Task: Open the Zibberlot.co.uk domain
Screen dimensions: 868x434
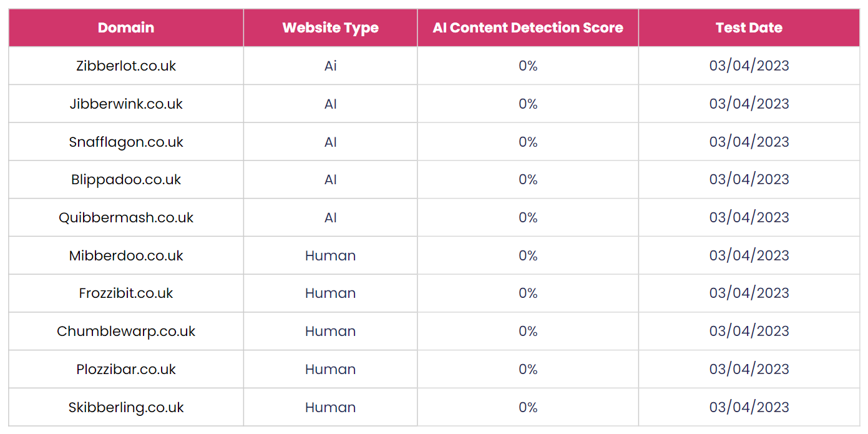Action: [x=126, y=66]
